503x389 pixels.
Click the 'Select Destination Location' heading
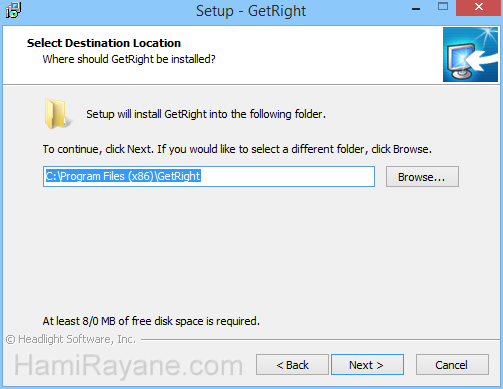[104, 43]
